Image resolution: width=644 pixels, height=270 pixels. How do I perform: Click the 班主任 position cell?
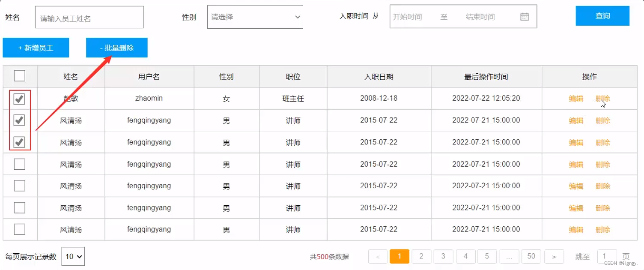(293, 99)
